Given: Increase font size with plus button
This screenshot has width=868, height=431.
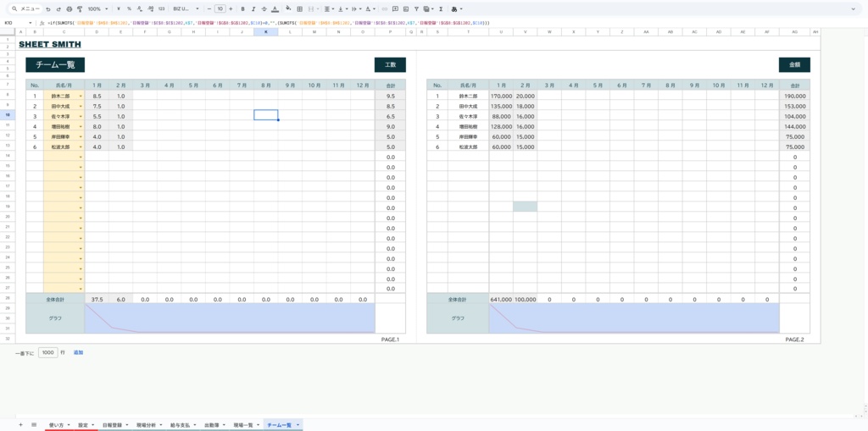Looking at the screenshot, I should pyautogui.click(x=231, y=9).
